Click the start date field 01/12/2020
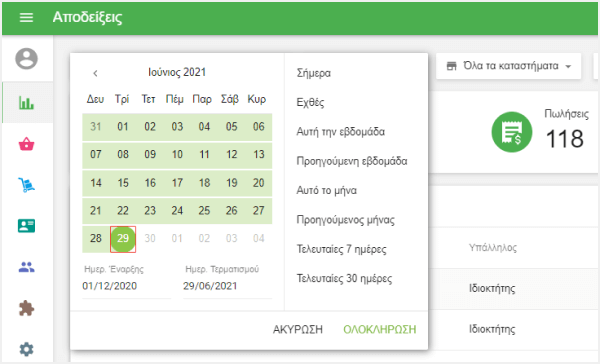Viewport: 600px width, 364px height. pos(126,286)
